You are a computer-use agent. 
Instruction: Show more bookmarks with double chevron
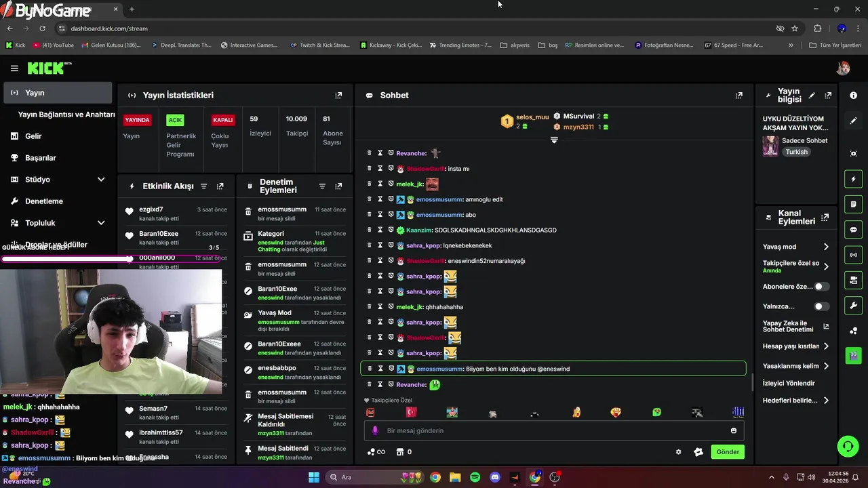click(x=791, y=45)
